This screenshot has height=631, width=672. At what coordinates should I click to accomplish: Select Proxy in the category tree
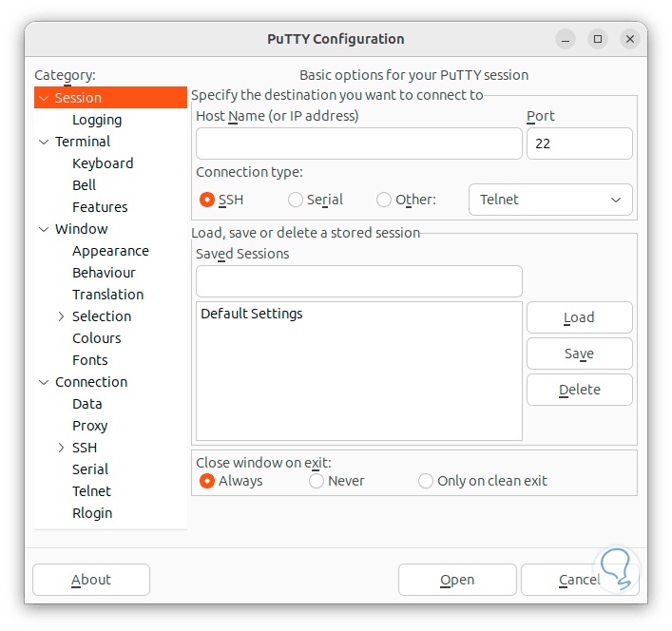(90, 426)
